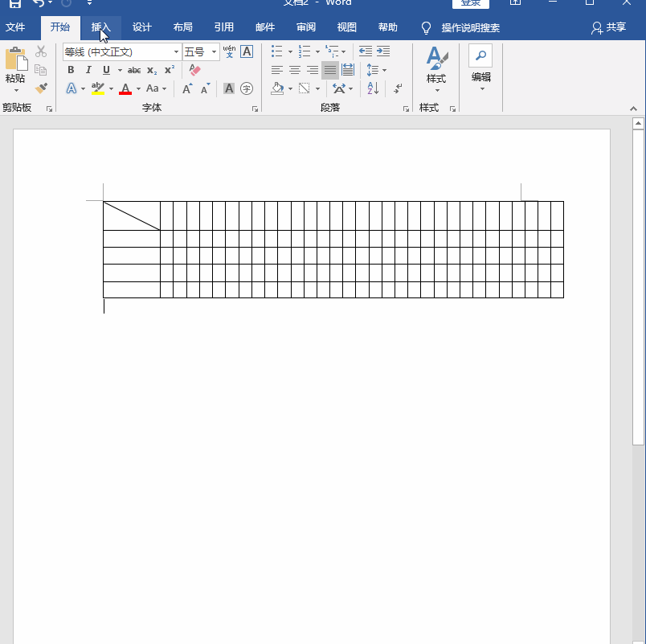Click the 操作说明搜索 search field
646x644 pixels.
[x=470, y=28]
